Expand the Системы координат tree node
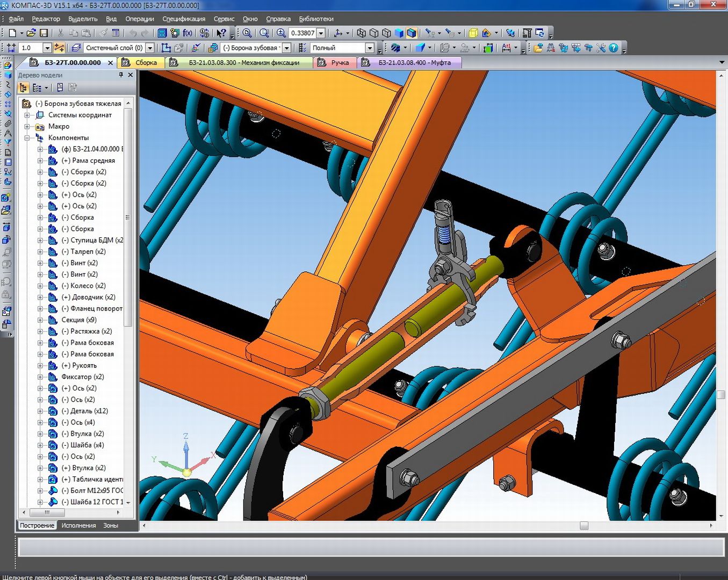The image size is (728, 580). coord(27,115)
